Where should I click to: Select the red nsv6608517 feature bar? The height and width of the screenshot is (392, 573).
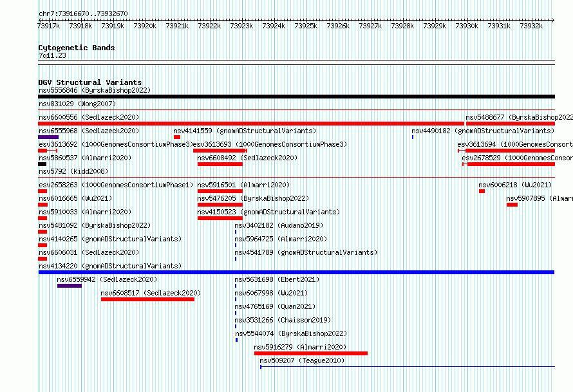147,299
